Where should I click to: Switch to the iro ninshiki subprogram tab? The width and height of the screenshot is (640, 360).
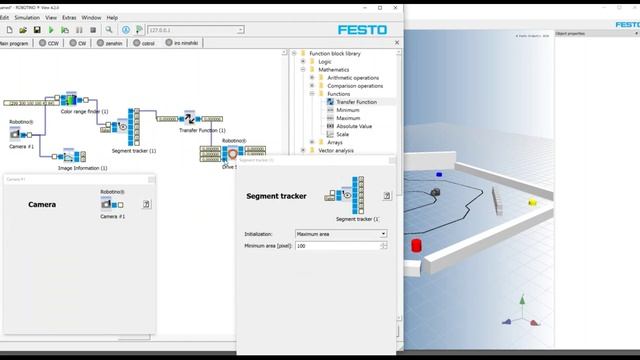182,43
